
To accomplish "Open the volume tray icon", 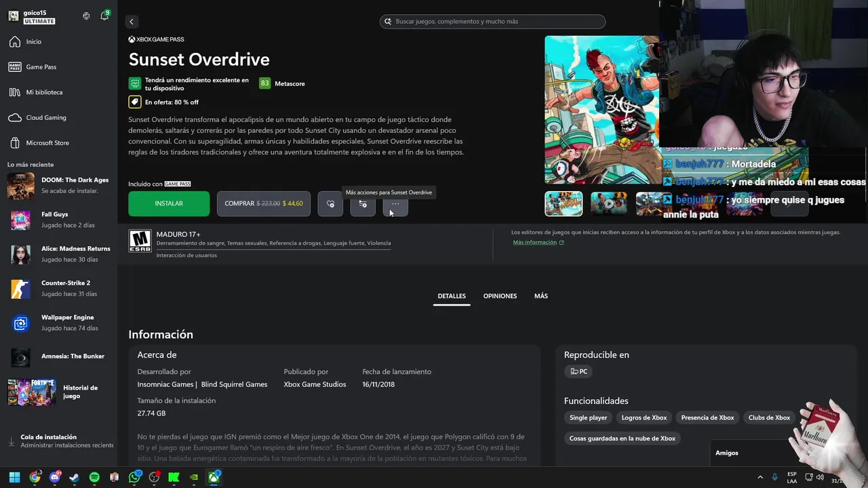I will (x=820, y=477).
